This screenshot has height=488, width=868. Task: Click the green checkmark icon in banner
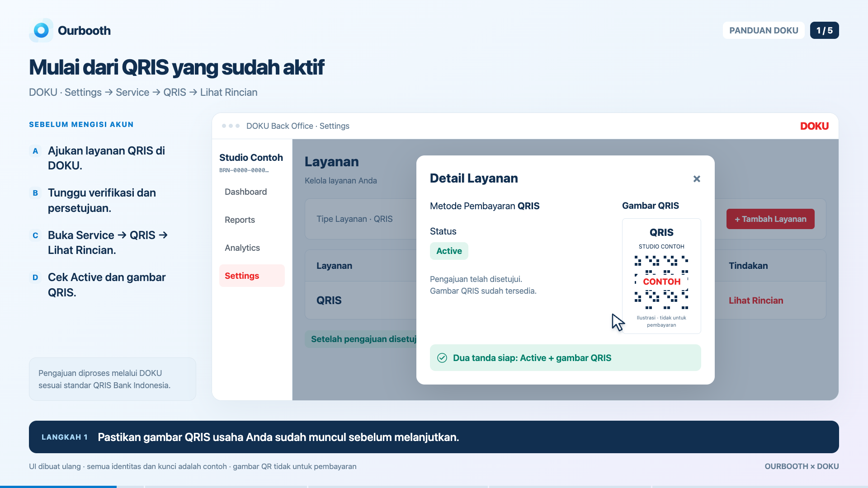442,358
